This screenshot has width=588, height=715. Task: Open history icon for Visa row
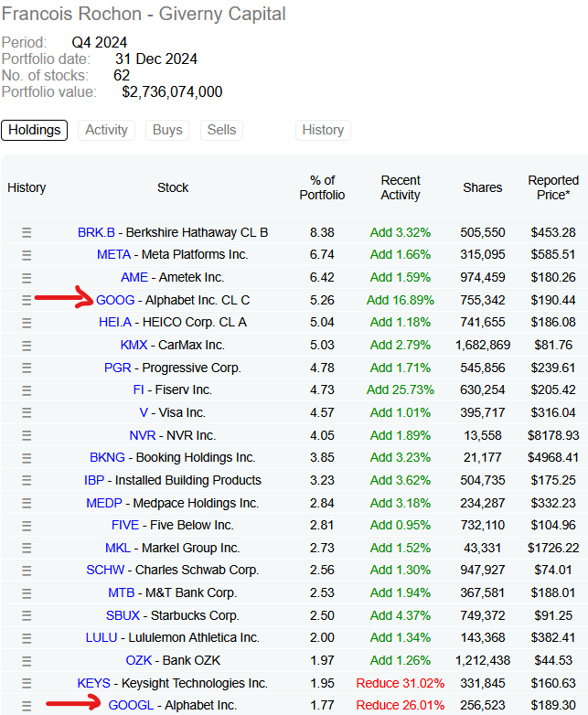[27, 412]
